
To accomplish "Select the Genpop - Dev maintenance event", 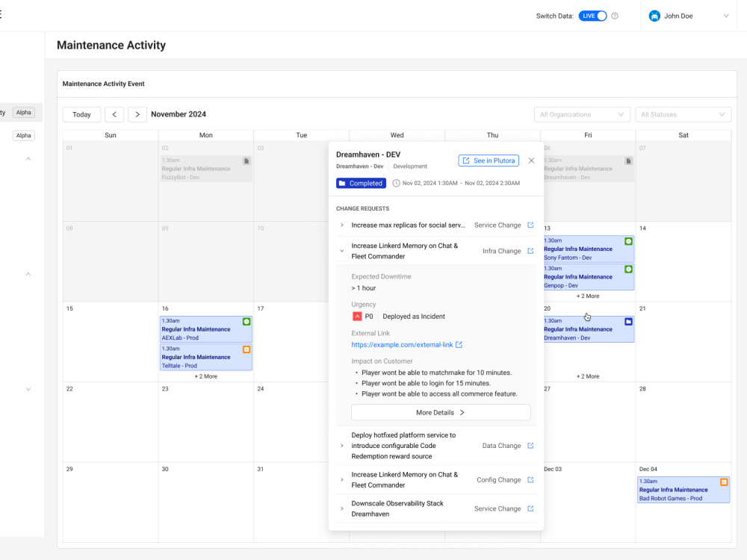I will [x=589, y=277].
